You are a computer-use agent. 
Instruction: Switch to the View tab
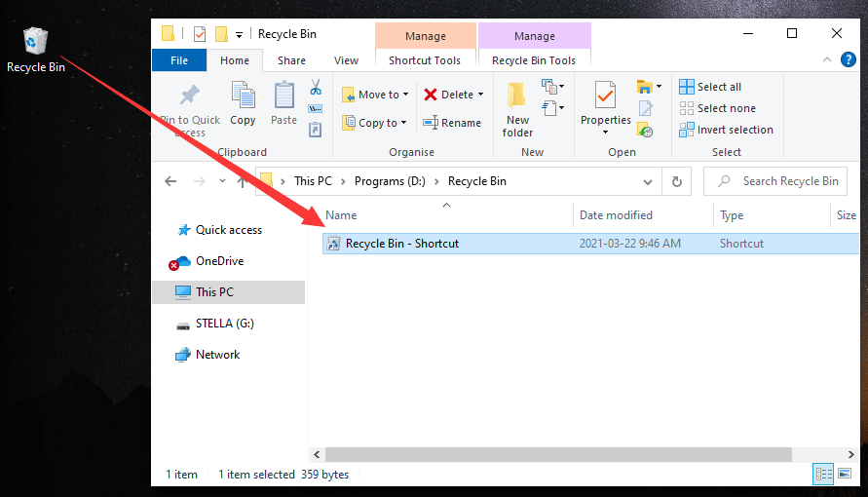pos(346,60)
